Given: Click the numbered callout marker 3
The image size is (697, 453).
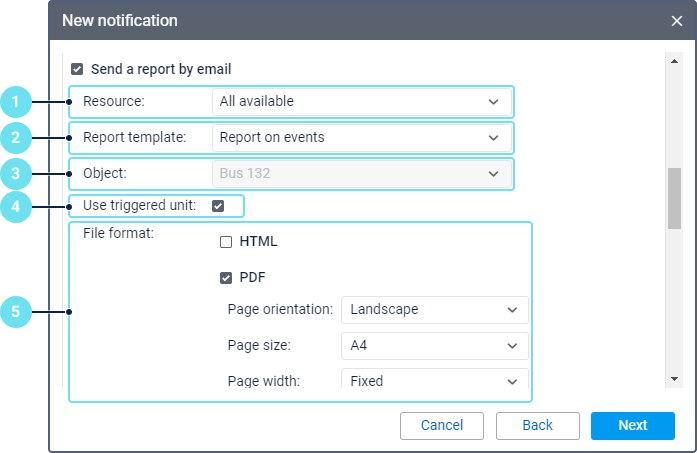Looking at the screenshot, I should (x=15, y=173).
